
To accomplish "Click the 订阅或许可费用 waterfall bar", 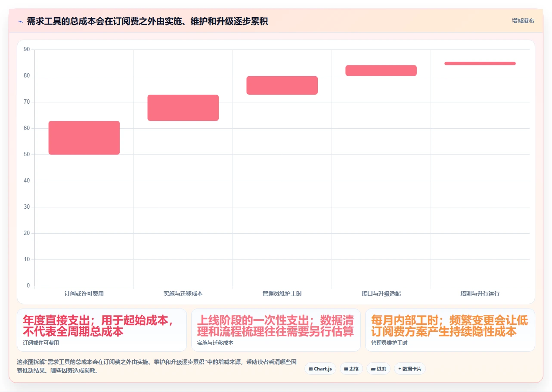I will tap(84, 138).
